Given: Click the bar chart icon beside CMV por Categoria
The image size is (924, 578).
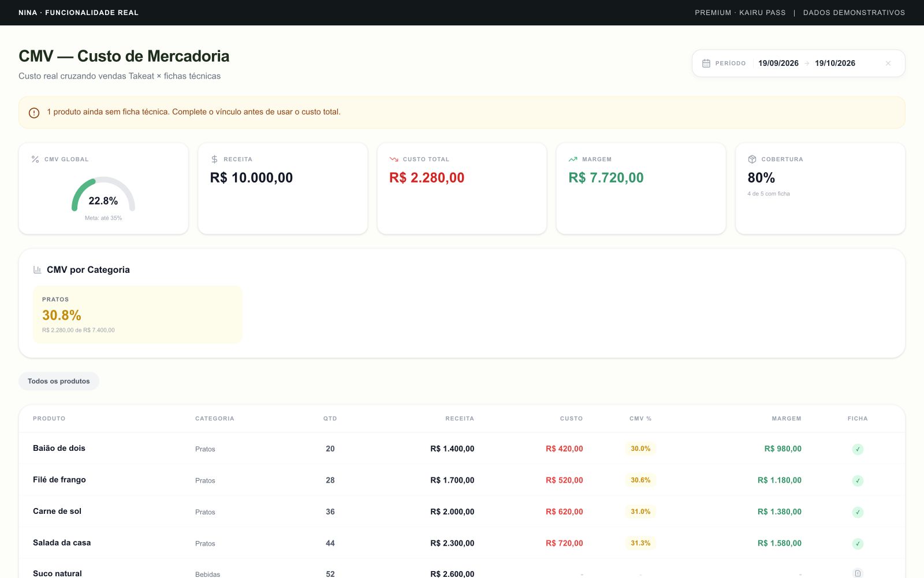Looking at the screenshot, I should tap(38, 270).
